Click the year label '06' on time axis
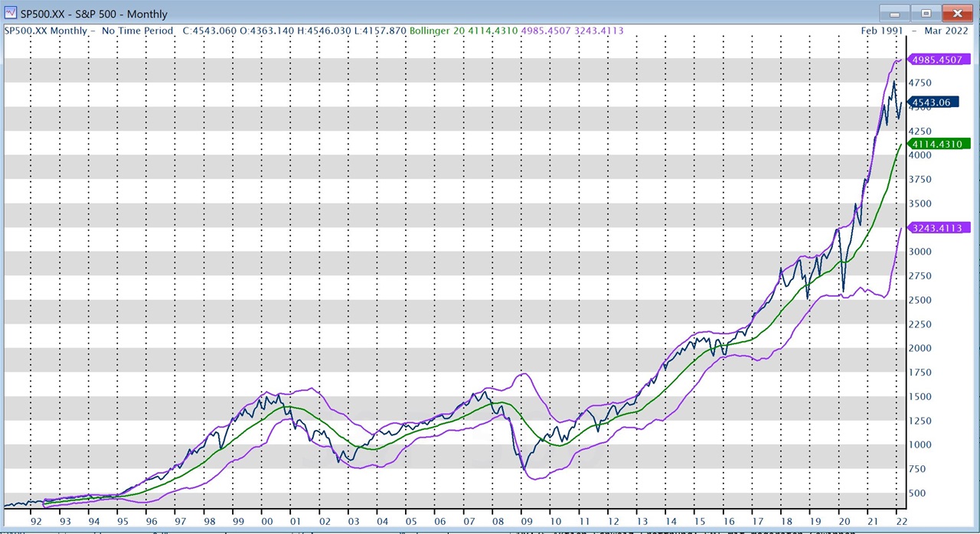The height and width of the screenshot is (534, 980). click(x=439, y=522)
